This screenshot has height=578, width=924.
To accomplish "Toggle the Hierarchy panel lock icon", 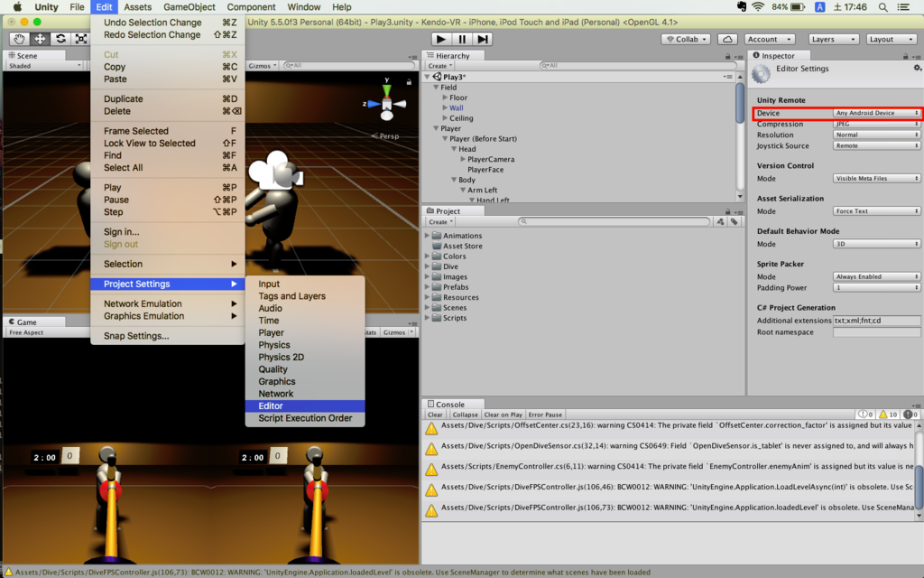I will (x=728, y=56).
